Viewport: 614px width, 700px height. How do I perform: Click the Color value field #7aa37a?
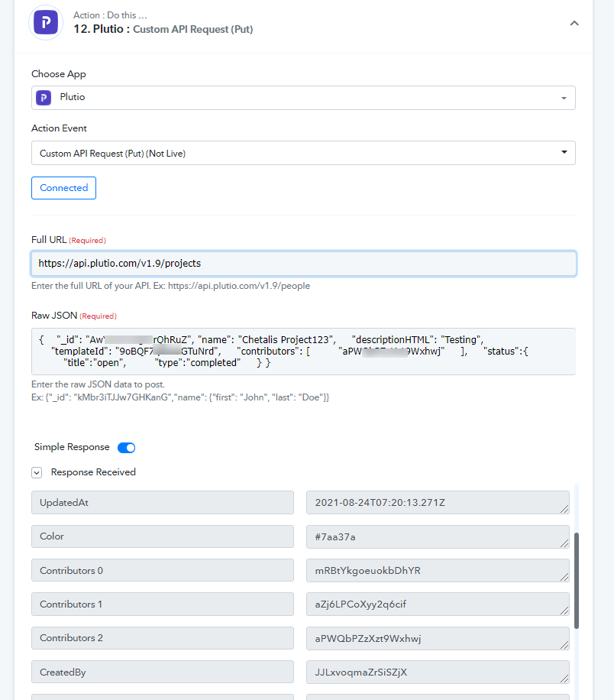[x=438, y=536]
